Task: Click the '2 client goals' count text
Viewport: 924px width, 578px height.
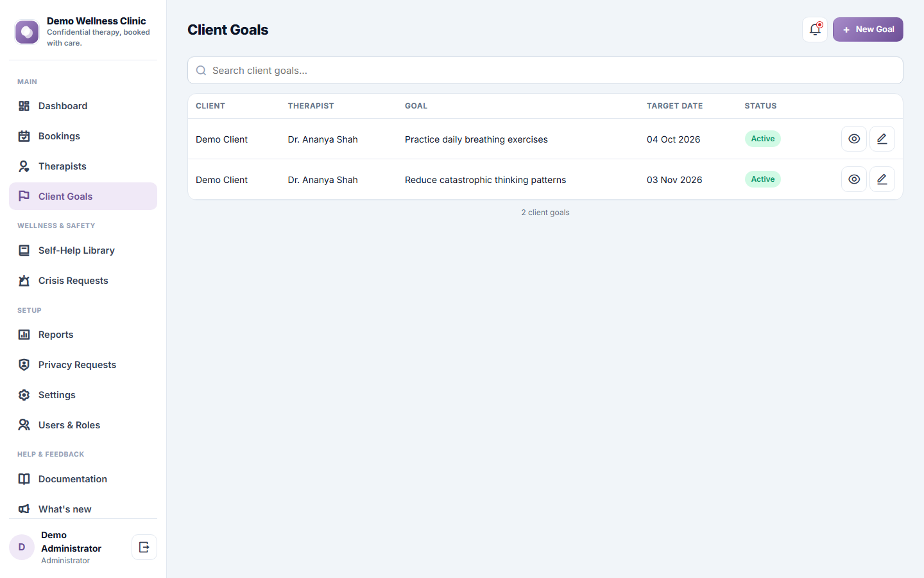Action: point(545,213)
